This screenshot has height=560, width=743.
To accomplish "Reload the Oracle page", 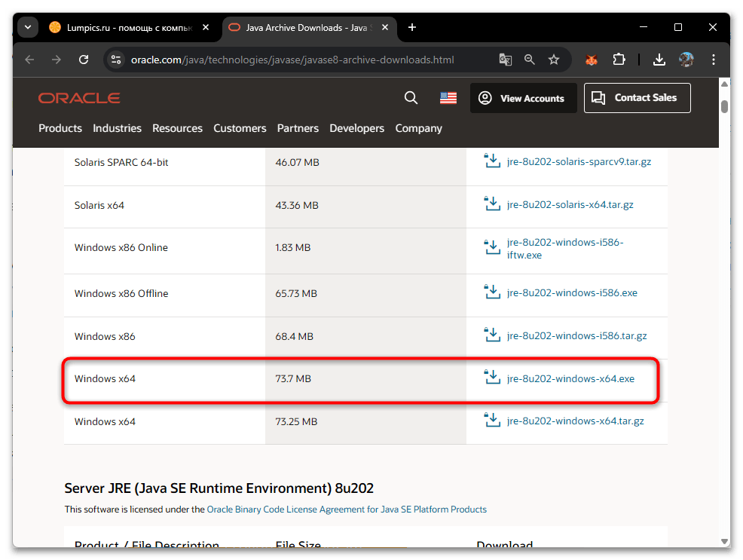I will pos(84,60).
